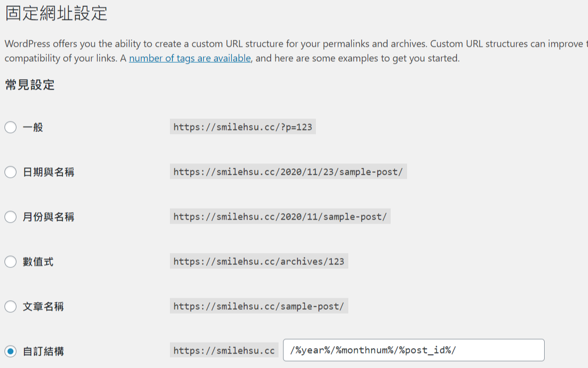Image resolution: width=588 pixels, height=368 pixels.
Task: Click the ?p=123 example URL
Action: click(x=243, y=127)
